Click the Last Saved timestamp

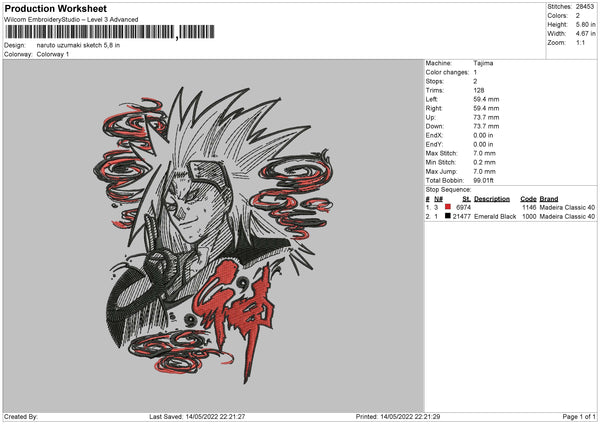(x=197, y=416)
